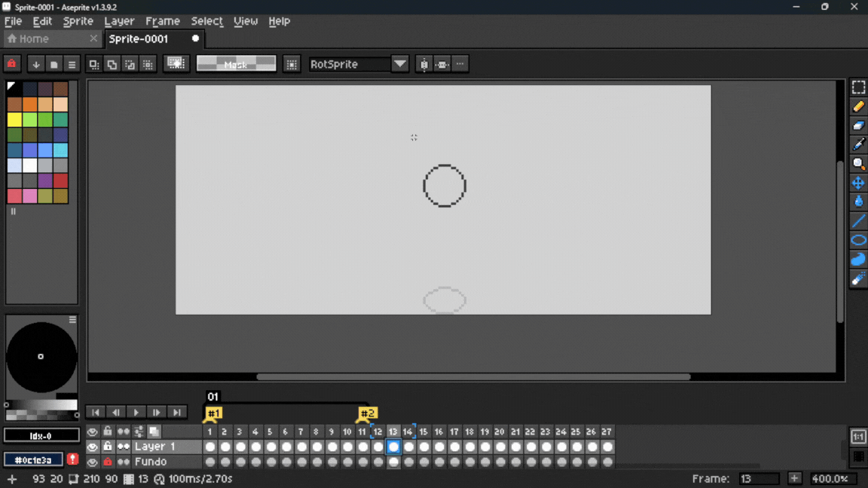This screenshot has height=488, width=868.
Task: Click the add frame plus button
Action: 794,479
